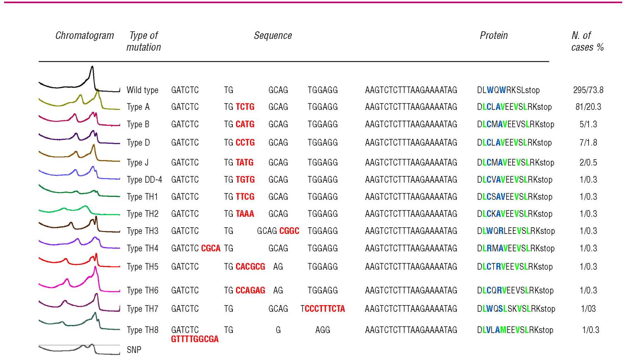The image size is (632, 364).
Task: Select the SNP chromatogram trace
Action: [79, 349]
